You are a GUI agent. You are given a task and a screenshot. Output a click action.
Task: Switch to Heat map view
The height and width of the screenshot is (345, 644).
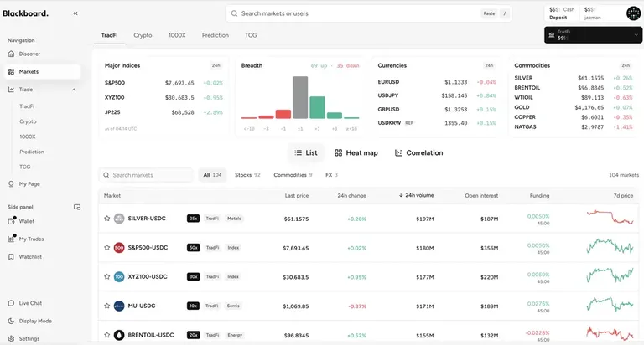point(356,152)
